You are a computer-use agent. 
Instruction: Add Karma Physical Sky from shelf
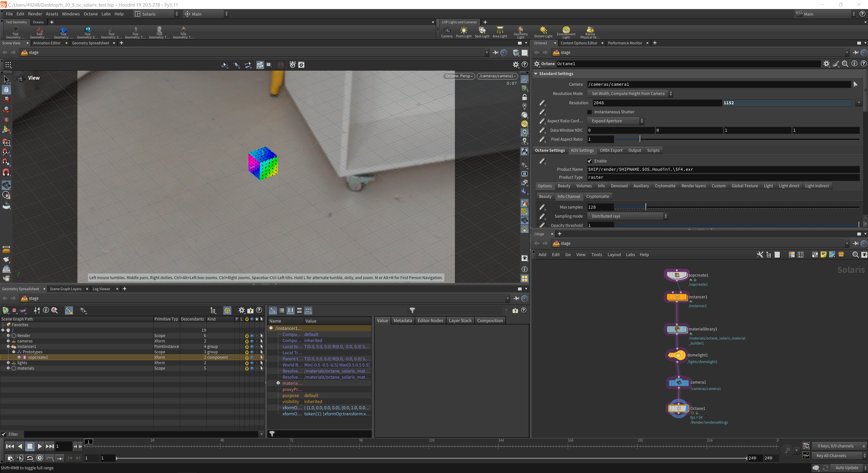click(590, 32)
